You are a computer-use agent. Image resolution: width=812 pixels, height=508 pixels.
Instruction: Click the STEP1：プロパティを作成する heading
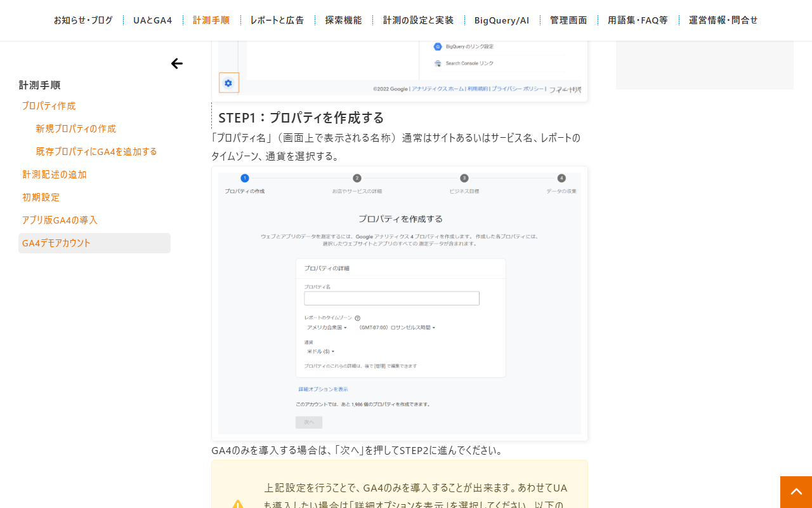(301, 117)
